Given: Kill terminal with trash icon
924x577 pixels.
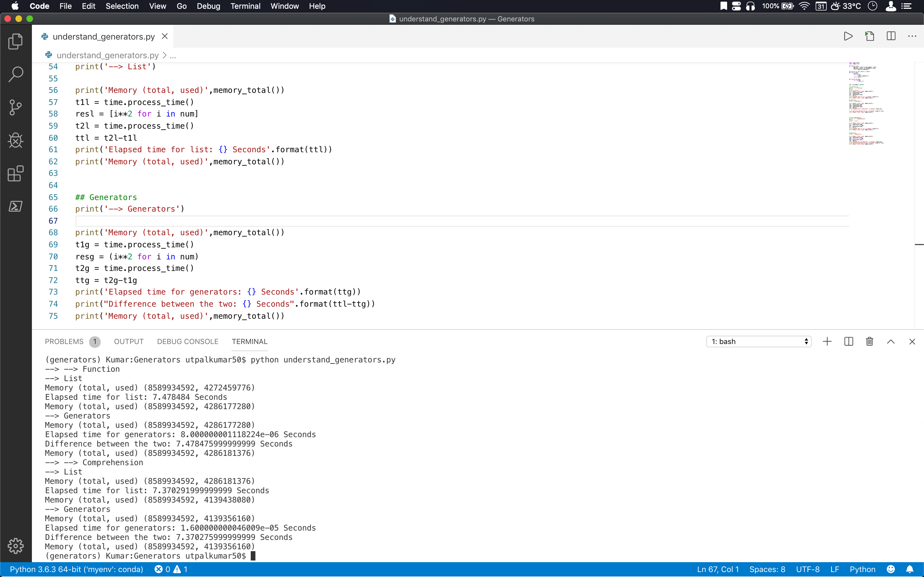Looking at the screenshot, I should [869, 342].
